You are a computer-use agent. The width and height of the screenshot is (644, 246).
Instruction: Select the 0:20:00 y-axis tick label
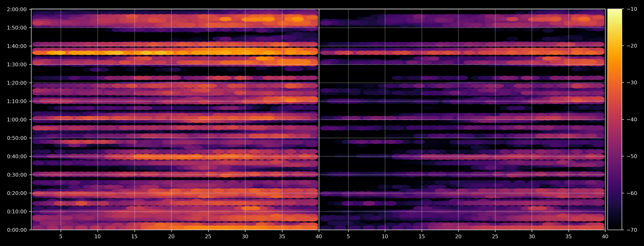click(17, 193)
